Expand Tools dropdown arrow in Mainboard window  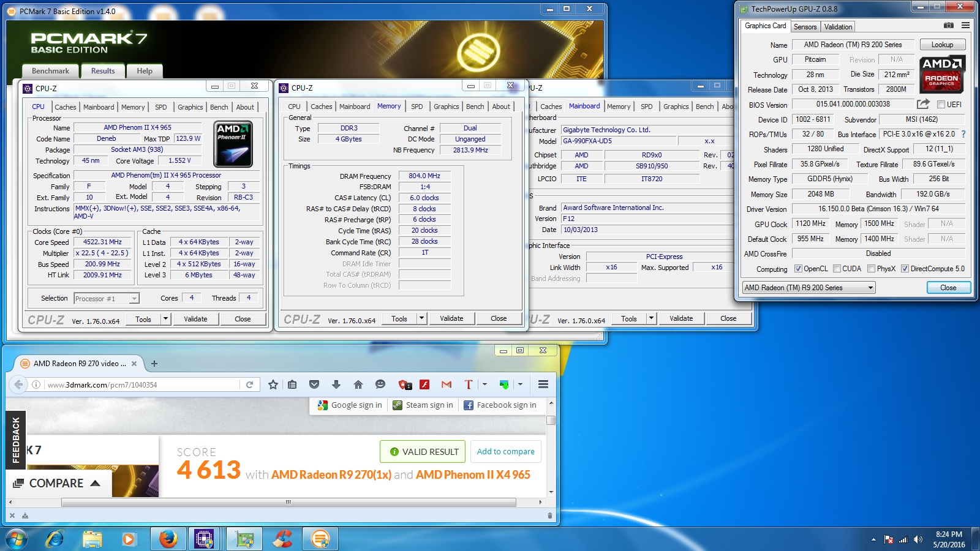click(651, 318)
